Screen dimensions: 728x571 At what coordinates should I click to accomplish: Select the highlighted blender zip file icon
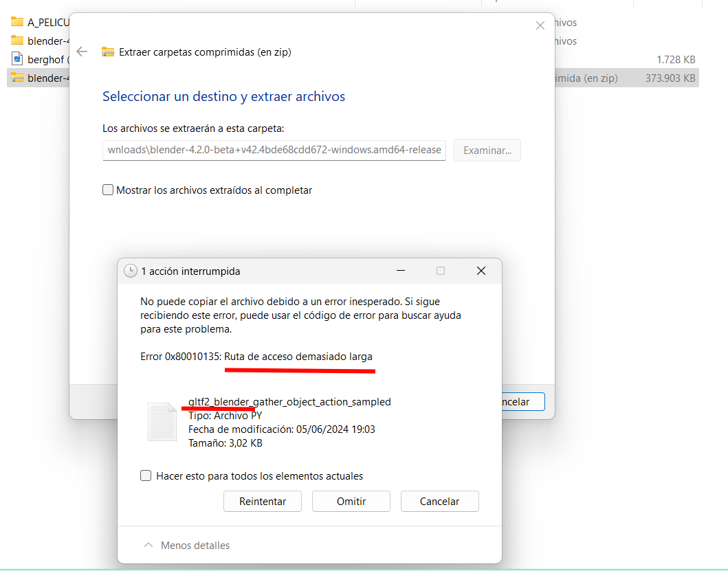tap(17, 78)
